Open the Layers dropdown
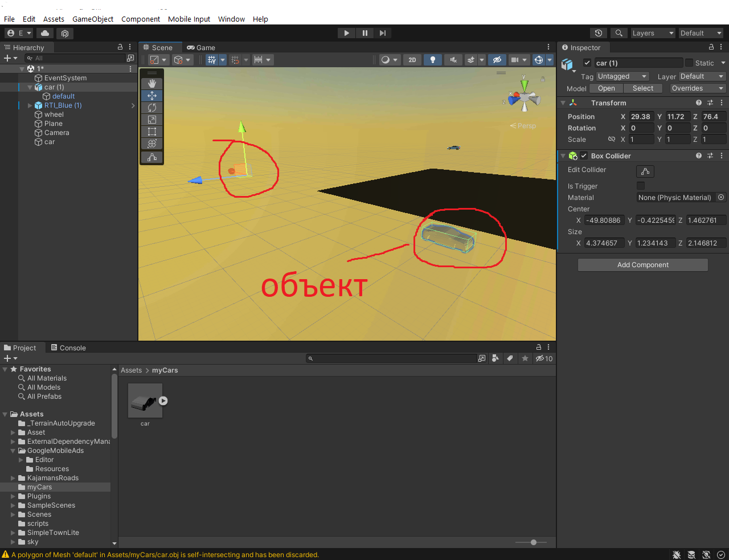The image size is (729, 560). coord(653,33)
